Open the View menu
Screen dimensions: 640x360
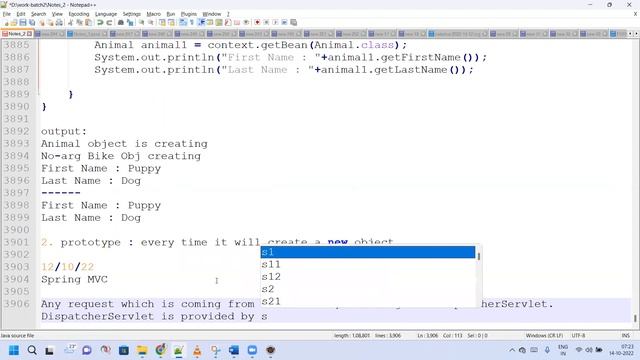57,14
